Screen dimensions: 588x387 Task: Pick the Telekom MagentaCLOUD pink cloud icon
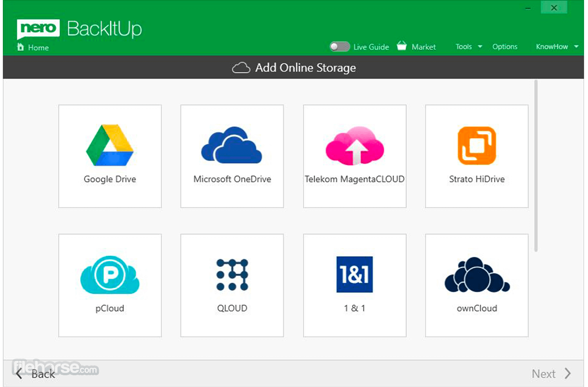tap(355, 145)
